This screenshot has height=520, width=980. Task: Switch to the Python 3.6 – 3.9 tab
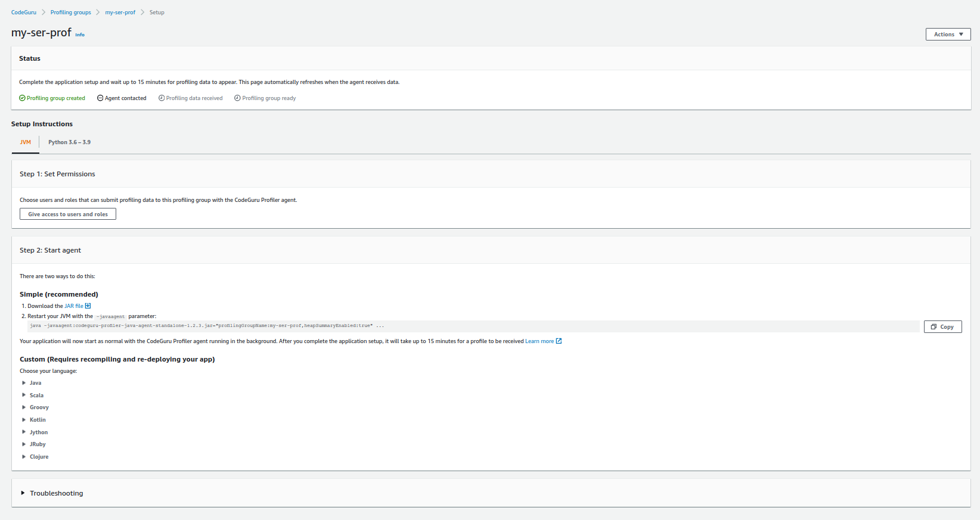(70, 142)
